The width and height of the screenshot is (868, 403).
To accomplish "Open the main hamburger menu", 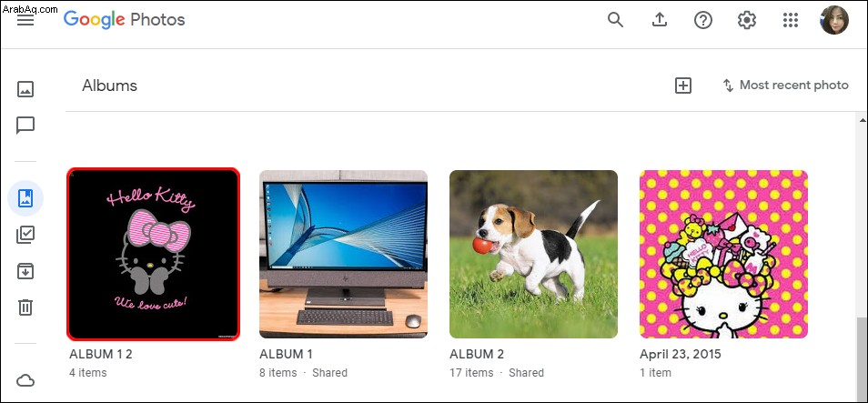I will [x=25, y=21].
